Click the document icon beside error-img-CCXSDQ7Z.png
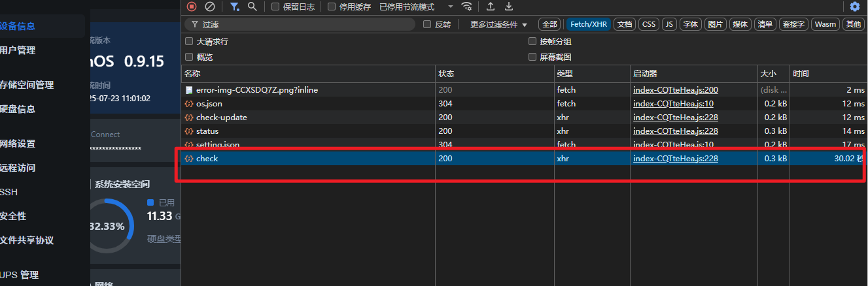 [189, 90]
